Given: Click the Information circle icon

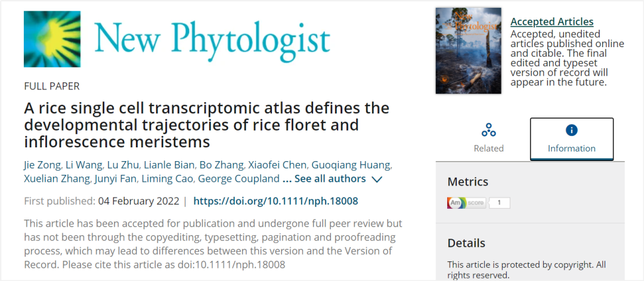Looking at the screenshot, I should 571,130.
